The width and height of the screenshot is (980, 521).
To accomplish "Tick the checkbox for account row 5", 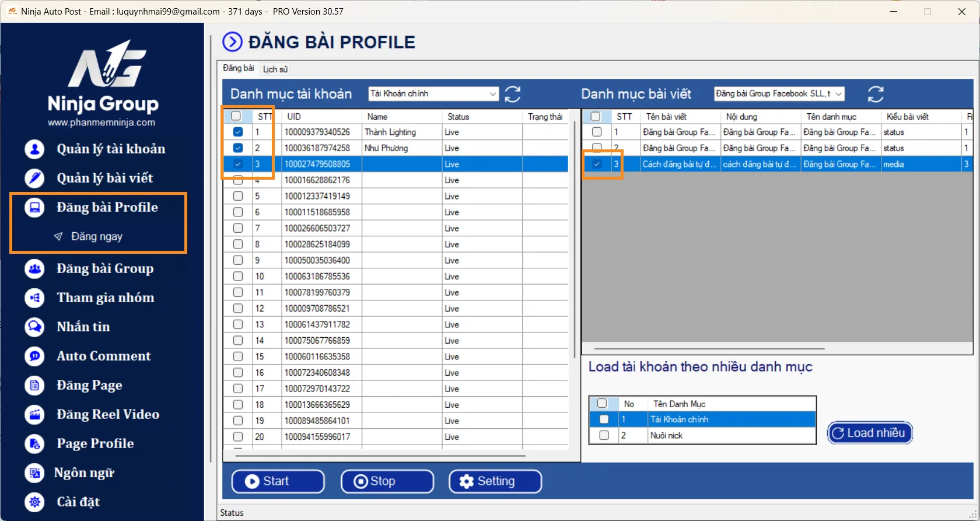I will pos(238,196).
